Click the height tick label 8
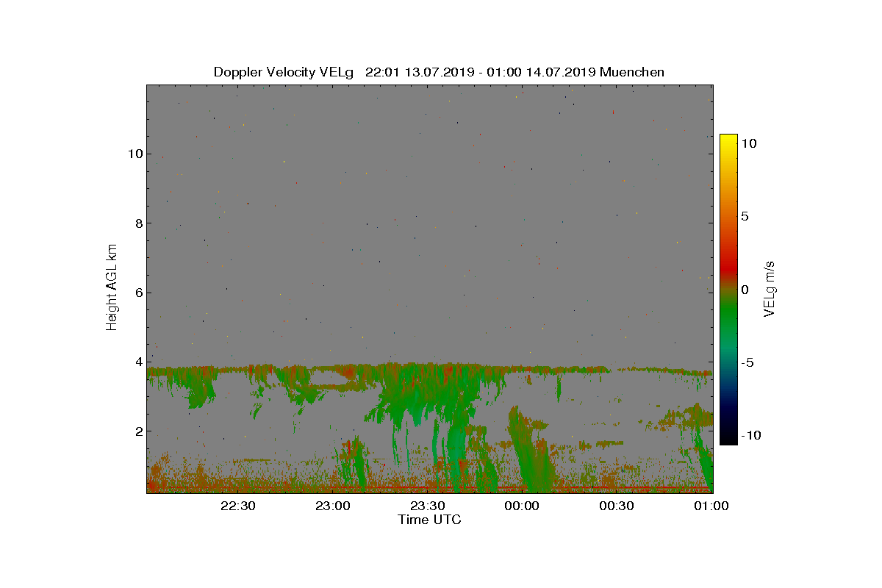The height and width of the screenshot is (588, 882). (137, 223)
